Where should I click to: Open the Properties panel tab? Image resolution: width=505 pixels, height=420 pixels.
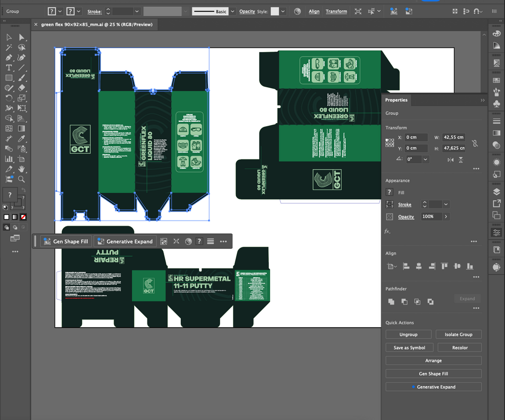click(396, 100)
